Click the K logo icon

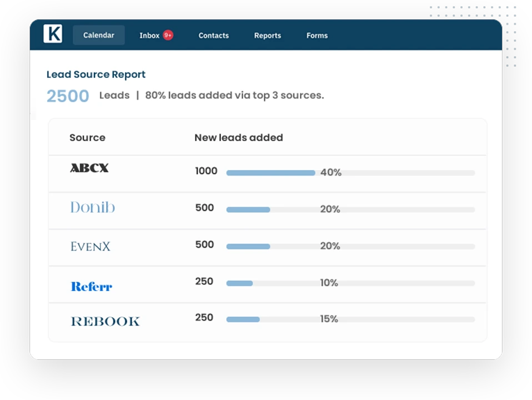coord(53,34)
